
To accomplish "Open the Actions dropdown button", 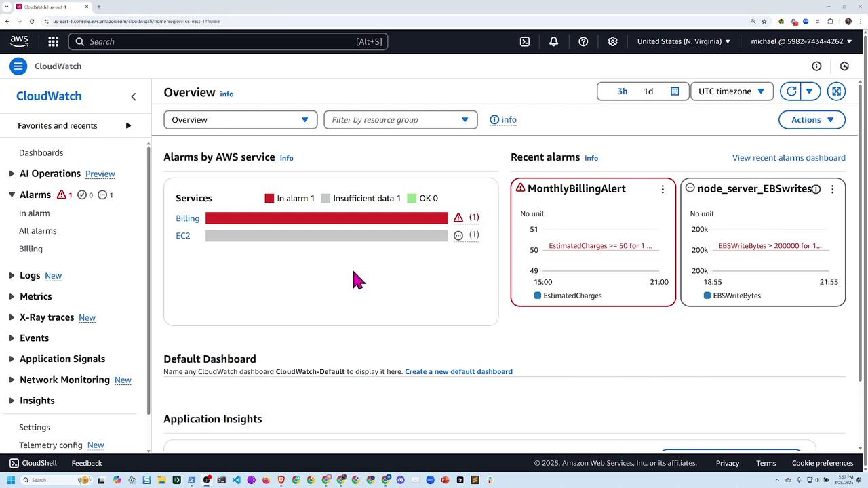I will tap(812, 120).
